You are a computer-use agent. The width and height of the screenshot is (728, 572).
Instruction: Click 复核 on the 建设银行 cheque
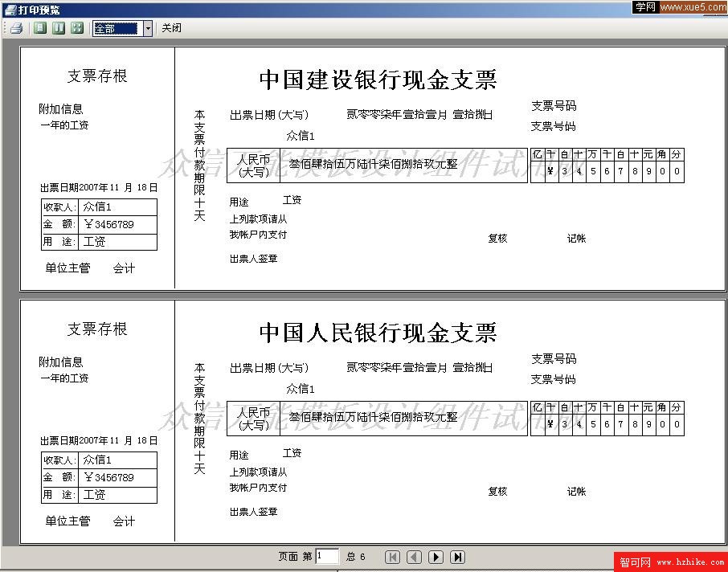click(x=497, y=239)
